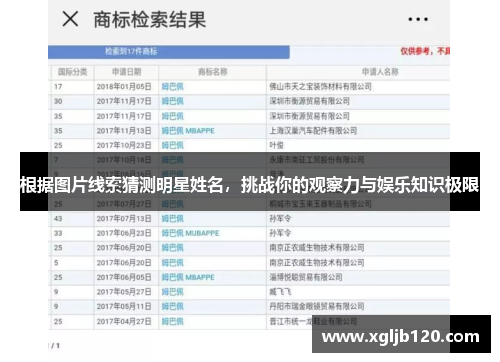This screenshot has height=362, width=500.
Task: Click the 商标名称 column header
Action: pyautogui.click(x=213, y=72)
